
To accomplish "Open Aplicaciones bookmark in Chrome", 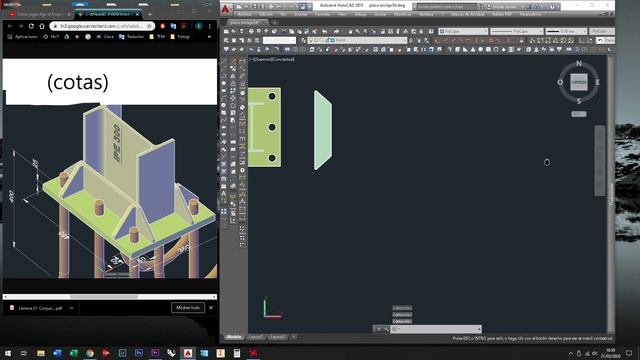I will 22,37.
